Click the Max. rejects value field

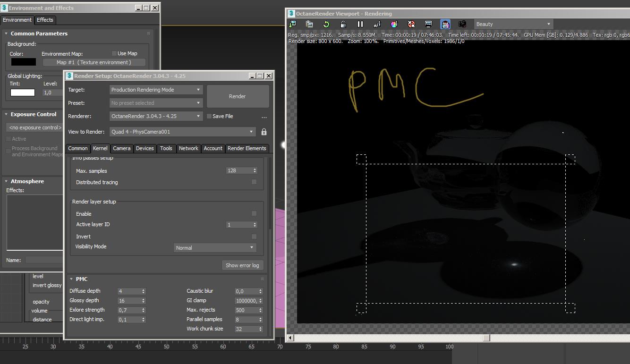point(246,310)
